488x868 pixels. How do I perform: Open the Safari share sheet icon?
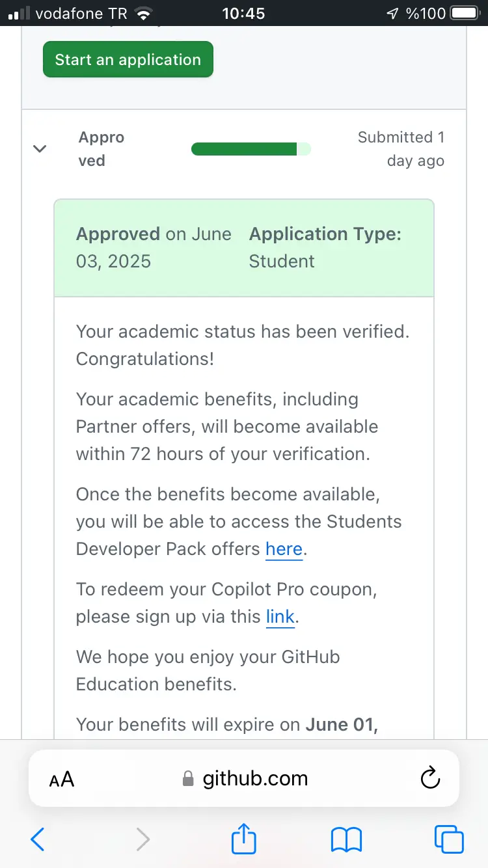[244, 837]
